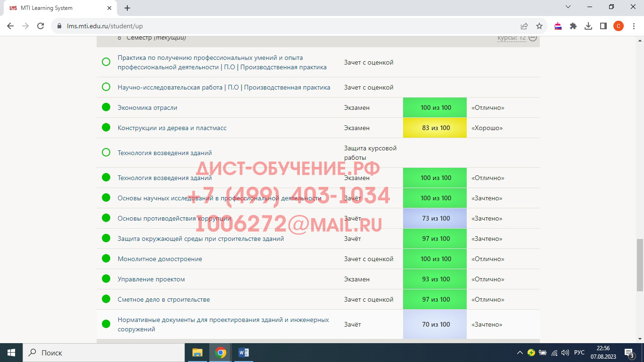Toggle the Chrome side panel icon
Image resolution: width=644 pixels, height=362 pixels.
coord(603,26)
